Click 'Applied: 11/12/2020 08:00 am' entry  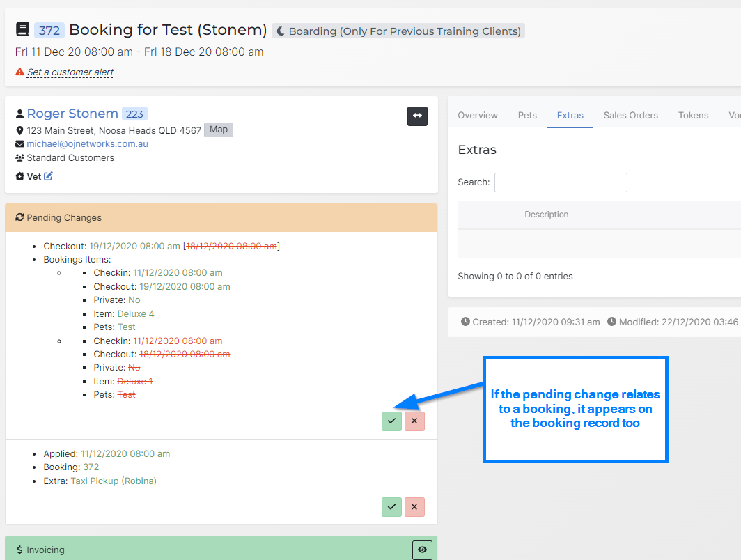click(107, 453)
